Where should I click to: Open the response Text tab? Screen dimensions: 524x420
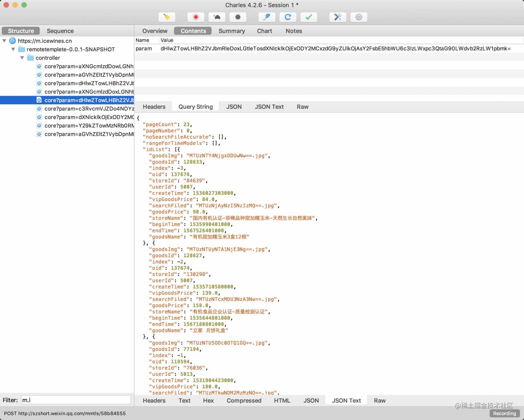(184, 400)
